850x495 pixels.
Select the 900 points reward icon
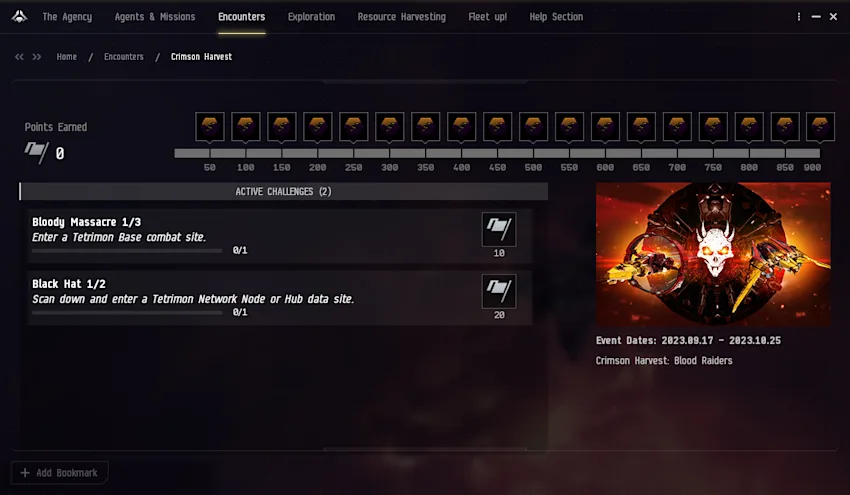coord(820,127)
